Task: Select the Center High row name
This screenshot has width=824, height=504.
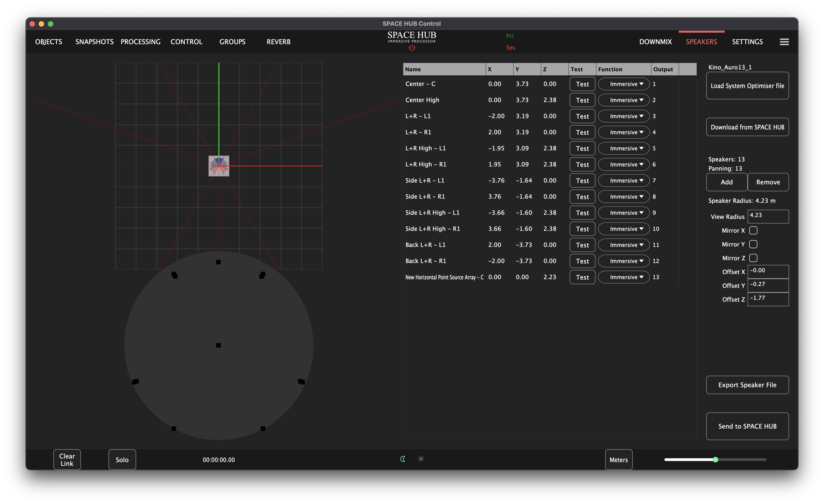Action: coord(422,100)
